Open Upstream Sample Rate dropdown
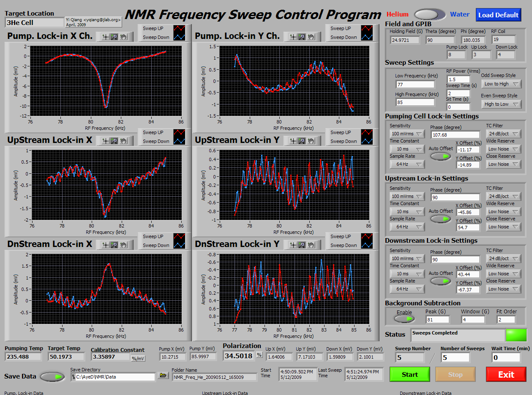This screenshot has height=395, width=532. [x=407, y=227]
